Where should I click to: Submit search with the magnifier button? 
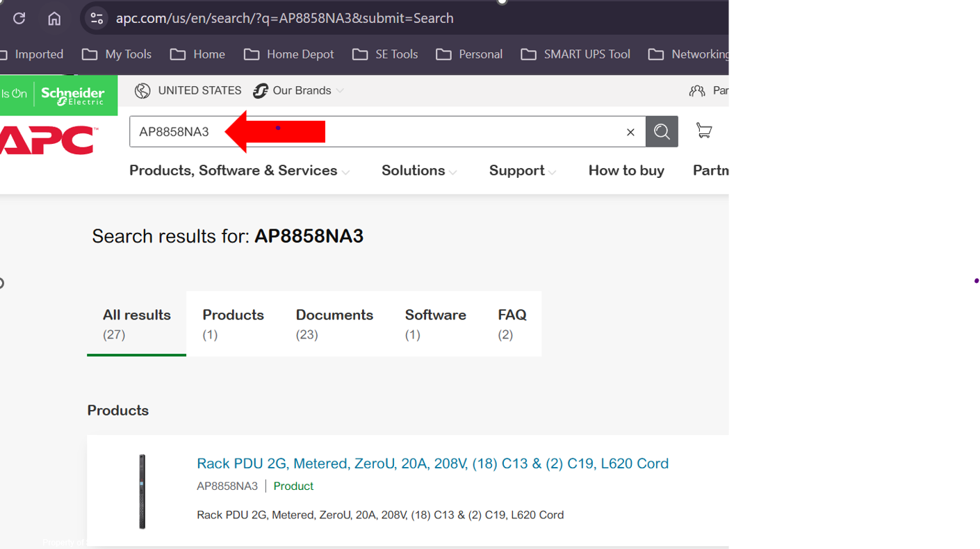[662, 131]
